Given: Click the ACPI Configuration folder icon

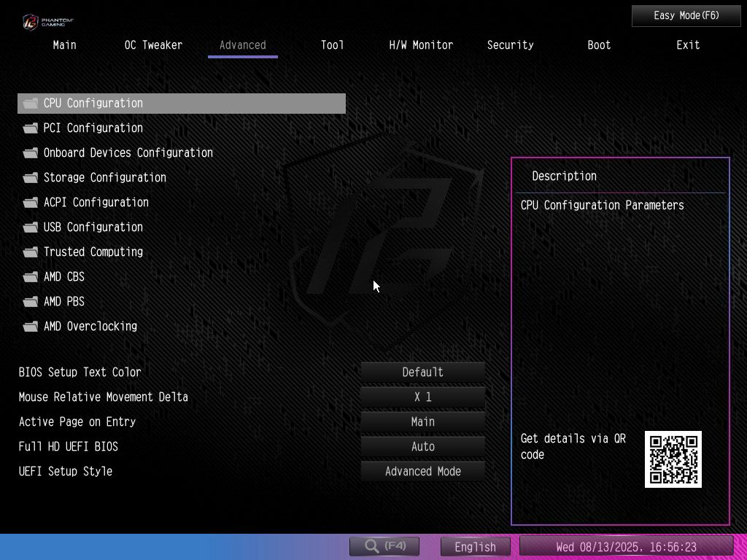Looking at the screenshot, I should (x=31, y=203).
